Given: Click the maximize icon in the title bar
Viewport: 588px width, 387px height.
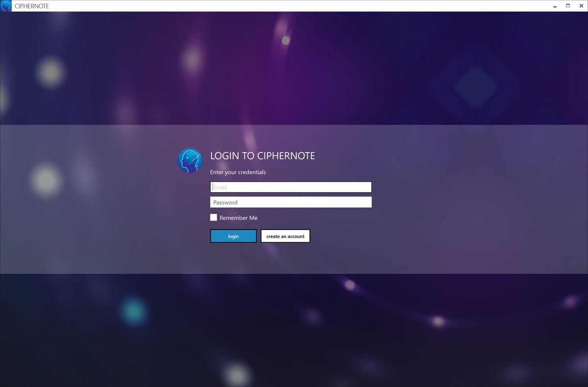Looking at the screenshot, I should (567, 5).
